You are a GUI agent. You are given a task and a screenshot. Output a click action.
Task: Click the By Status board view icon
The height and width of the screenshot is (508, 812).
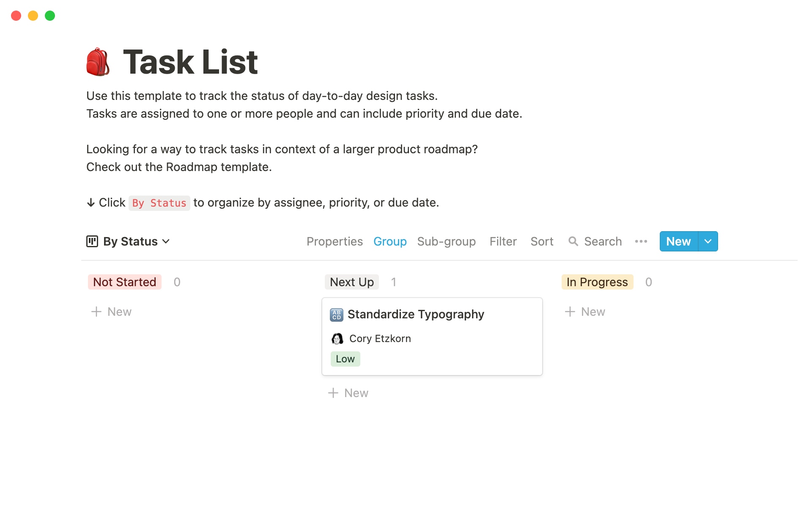(92, 240)
